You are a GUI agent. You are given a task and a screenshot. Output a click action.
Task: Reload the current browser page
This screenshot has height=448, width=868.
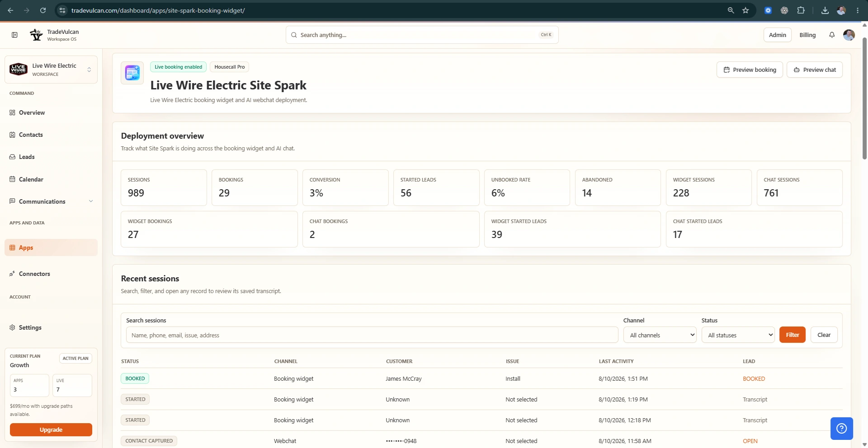click(x=43, y=10)
